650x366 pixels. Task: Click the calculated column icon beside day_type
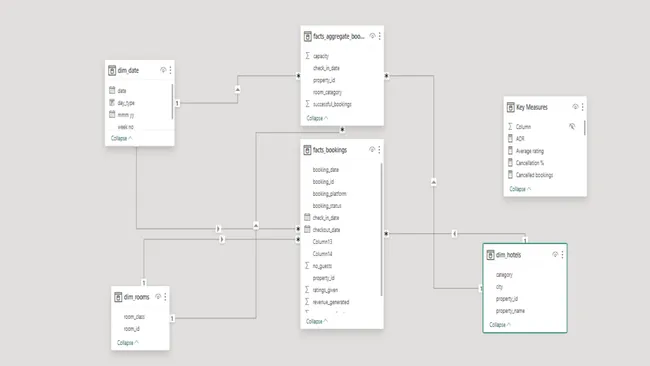pyautogui.click(x=112, y=102)
